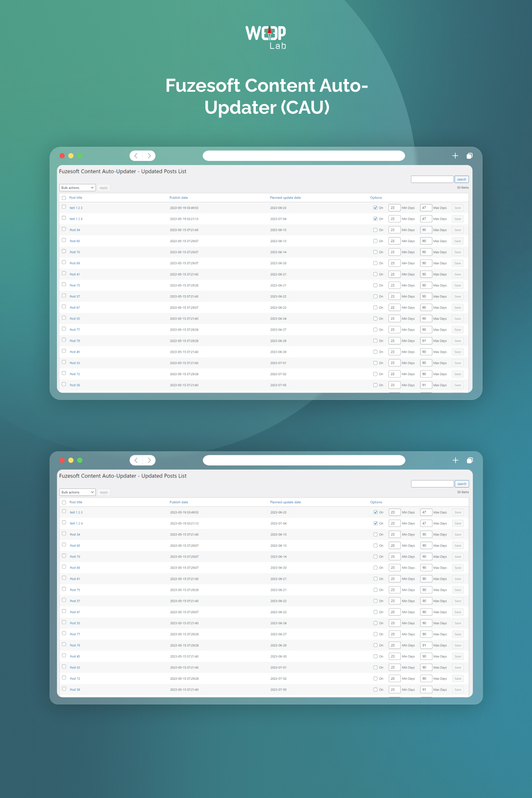Click planned date 2023-06-30 in bottom window
532x798 pixels.
click(278, 657)
